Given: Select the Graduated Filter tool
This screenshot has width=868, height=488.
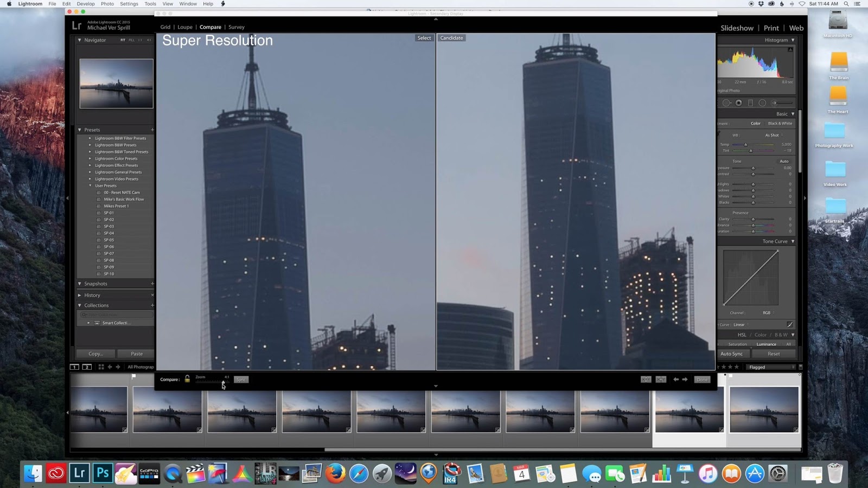Looking at the screenshot, I should click(750, 102).
